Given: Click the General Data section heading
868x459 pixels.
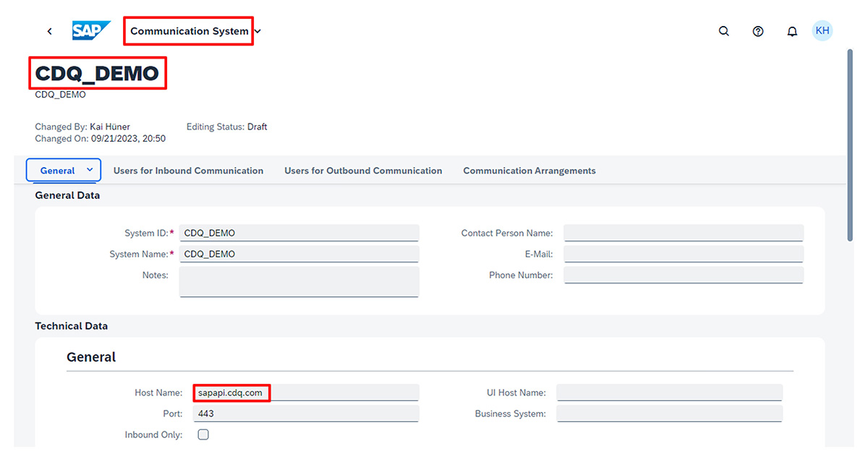Looking at the screenshot, I should (67, 195).
